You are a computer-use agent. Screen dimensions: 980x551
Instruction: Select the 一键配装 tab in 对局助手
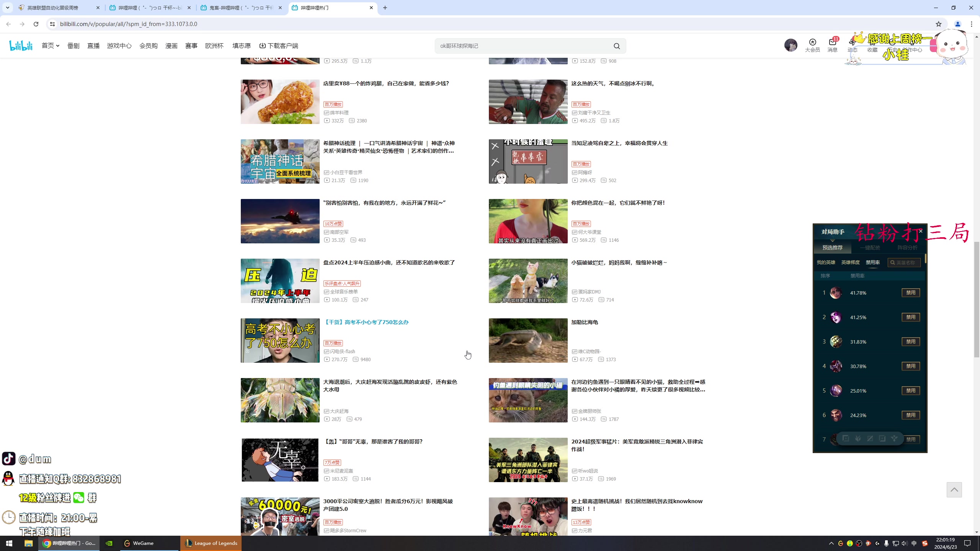point(870,248)
